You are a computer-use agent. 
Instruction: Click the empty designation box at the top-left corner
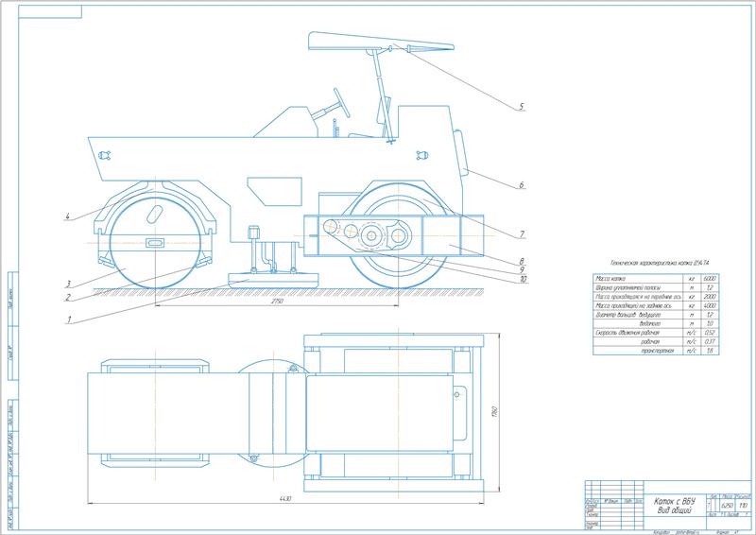(x=50, y=11)
